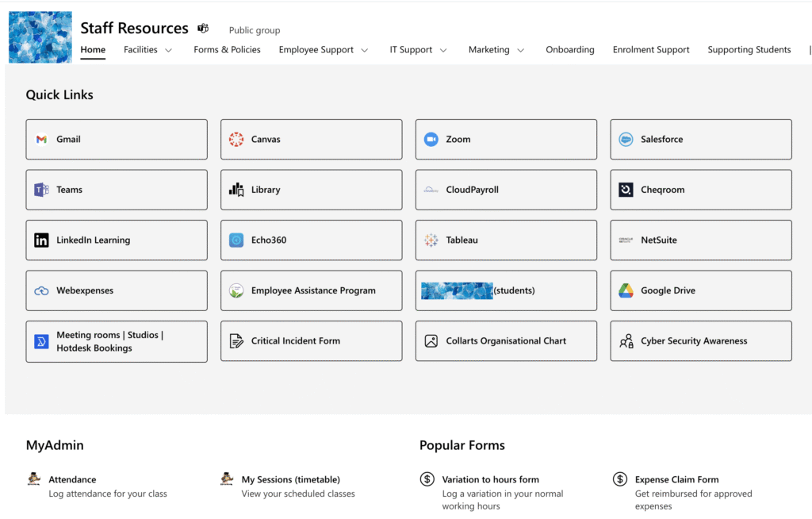Open the Facilities menu label
This screenshot has height=519, width=812.
pos(140,50)
